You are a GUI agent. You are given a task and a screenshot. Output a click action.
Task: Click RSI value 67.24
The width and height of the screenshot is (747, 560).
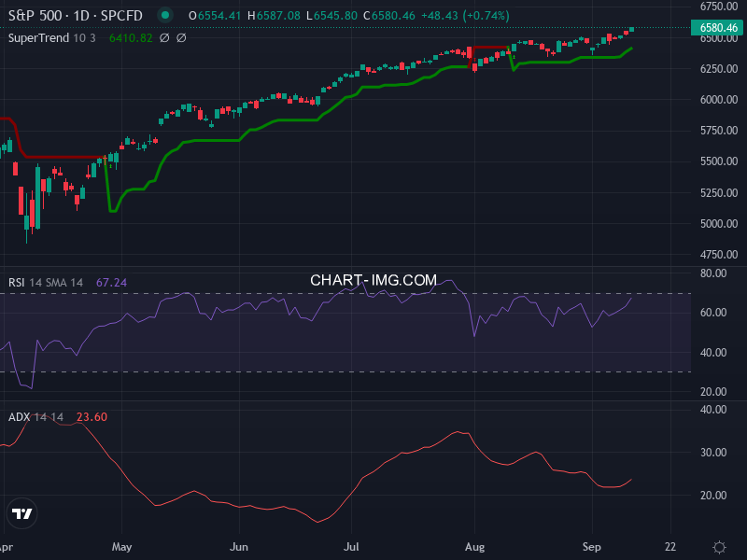click(x=111, y=283)
